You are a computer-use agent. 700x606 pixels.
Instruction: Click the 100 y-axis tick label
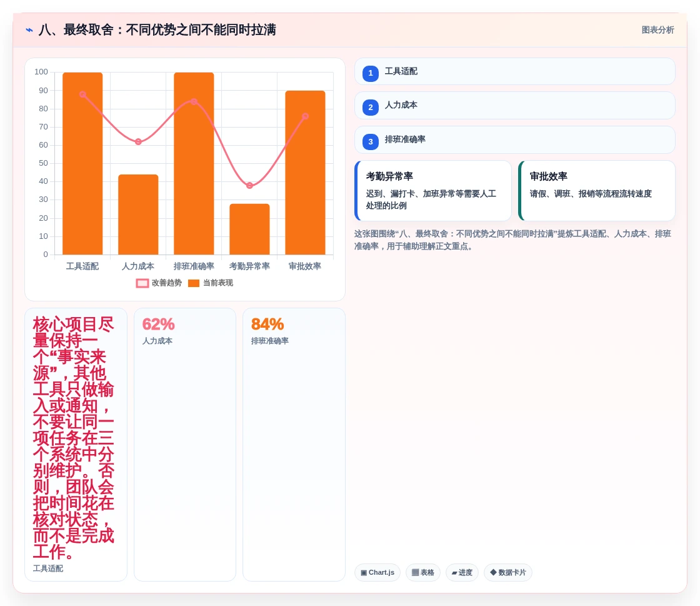click(41, 72)
